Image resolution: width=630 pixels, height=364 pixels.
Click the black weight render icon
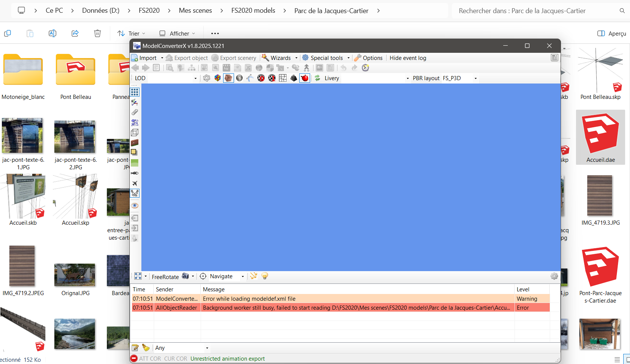pos(294,78)
